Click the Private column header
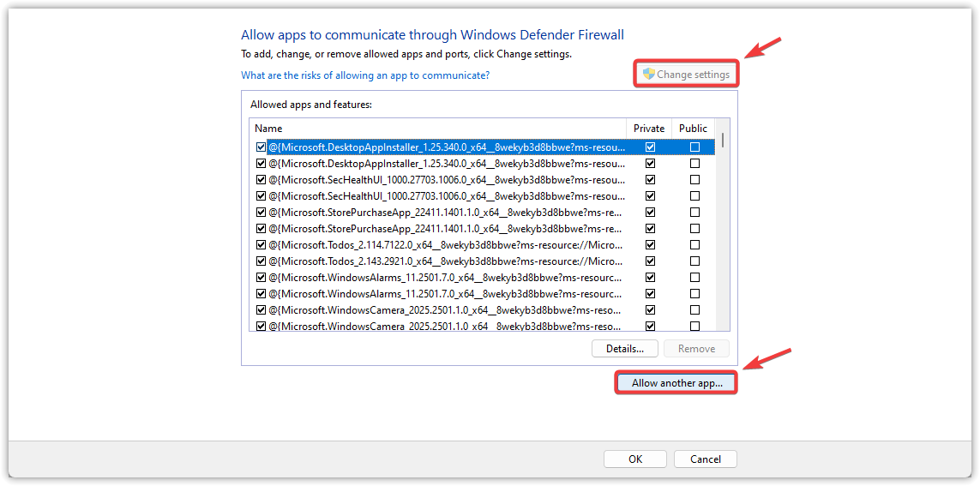 tap(649, 129)
